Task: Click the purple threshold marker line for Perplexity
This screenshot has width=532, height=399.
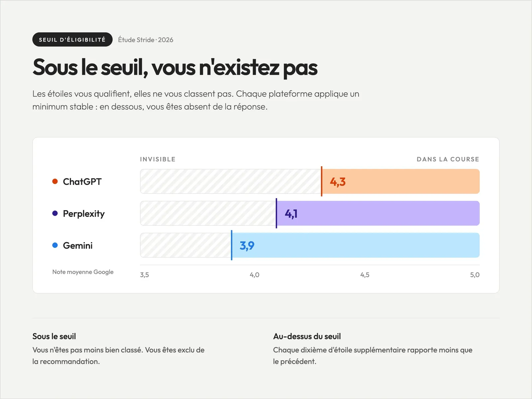Action: pyautogui.click(x=276, y=213)
